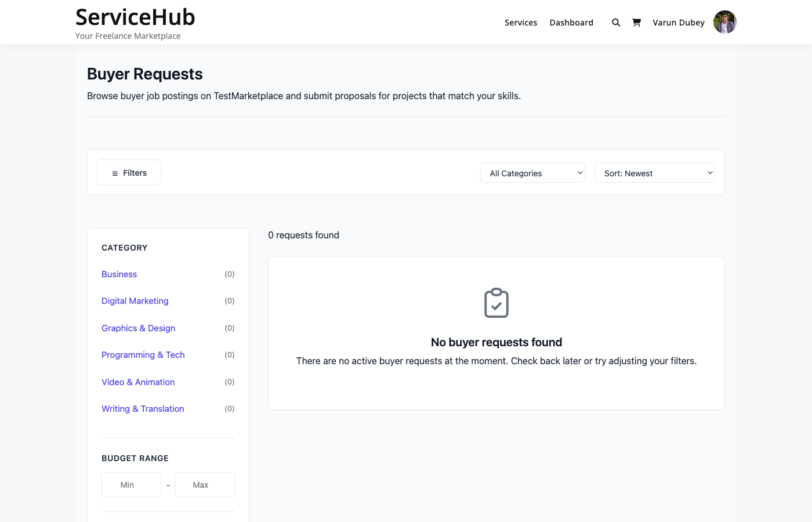
Task: Open the shopping cart icon
Action: pyautogui.click(x=636, y=23)
